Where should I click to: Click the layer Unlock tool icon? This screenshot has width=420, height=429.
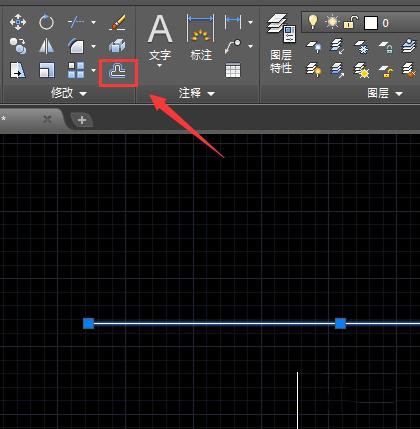[386, 71]
